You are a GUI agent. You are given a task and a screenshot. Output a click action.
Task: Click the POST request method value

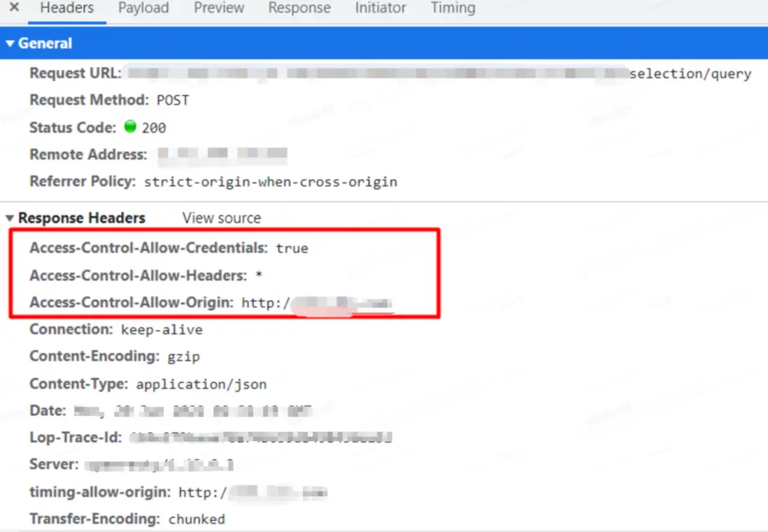click(172, 101)
